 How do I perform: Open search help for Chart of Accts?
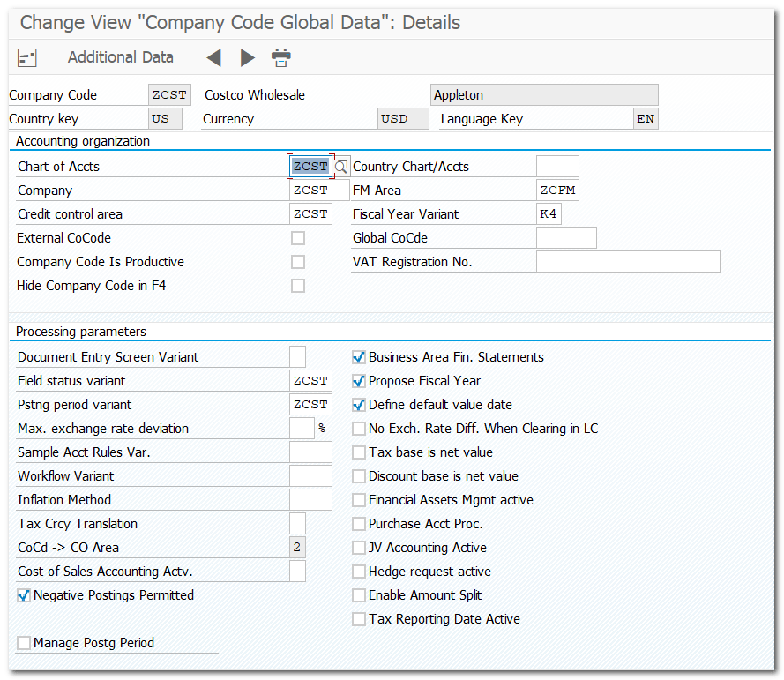[x=341, y=167]
